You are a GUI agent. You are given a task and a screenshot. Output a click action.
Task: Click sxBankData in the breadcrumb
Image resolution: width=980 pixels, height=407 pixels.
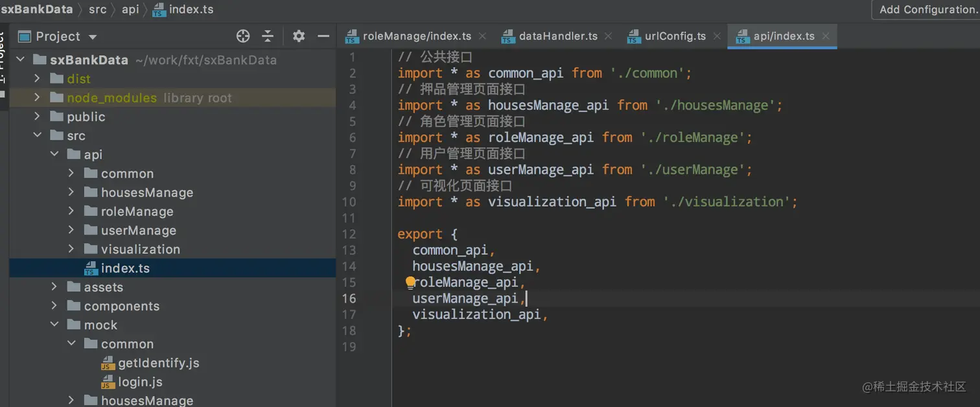pos(36,10)
